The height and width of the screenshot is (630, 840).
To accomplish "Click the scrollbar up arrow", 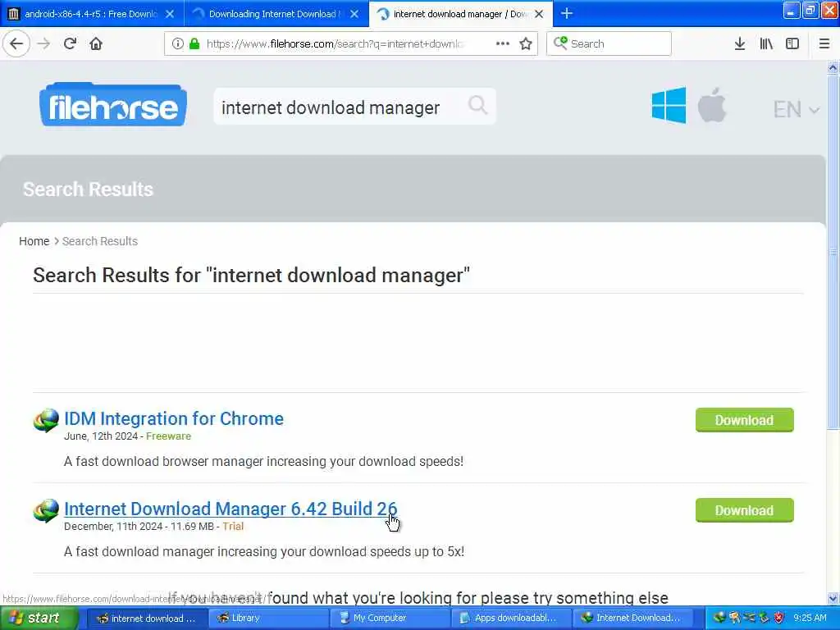I will click(833, 67).
